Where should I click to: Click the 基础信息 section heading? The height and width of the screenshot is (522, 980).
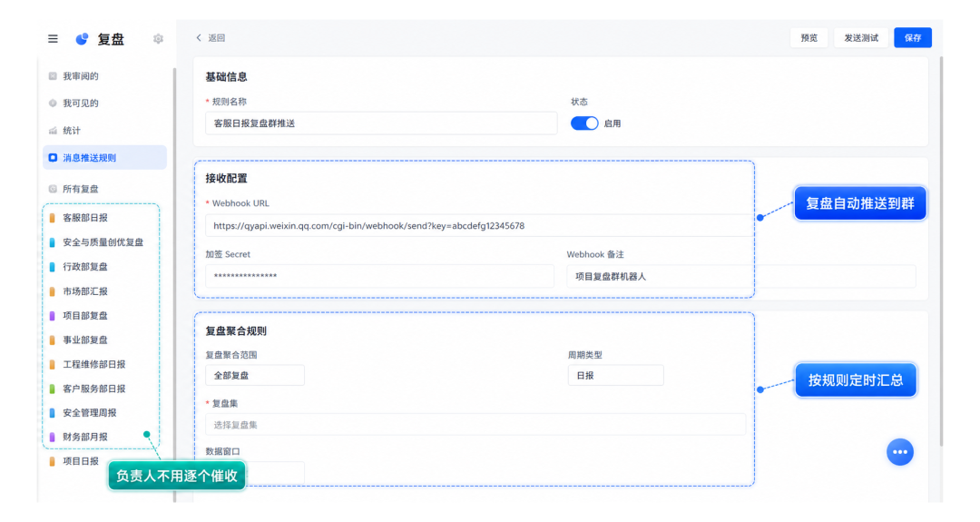[x=226, y=77]
